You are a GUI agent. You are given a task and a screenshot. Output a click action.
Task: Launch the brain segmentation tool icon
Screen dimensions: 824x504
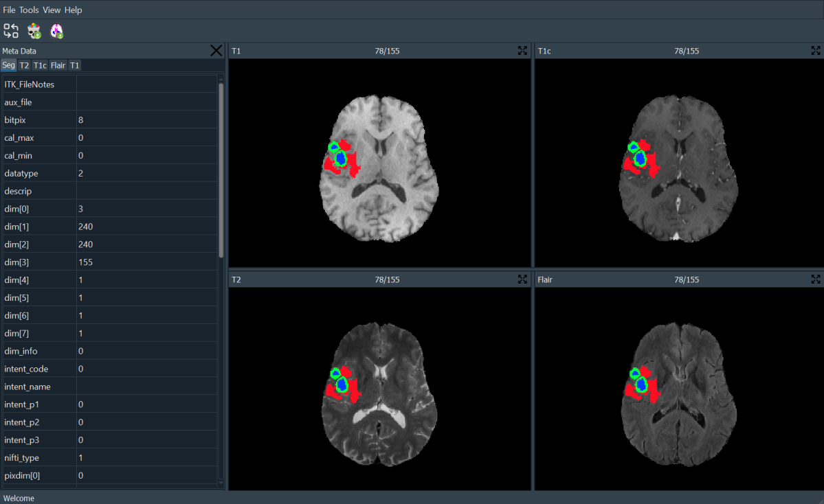(x=56, y=30)
